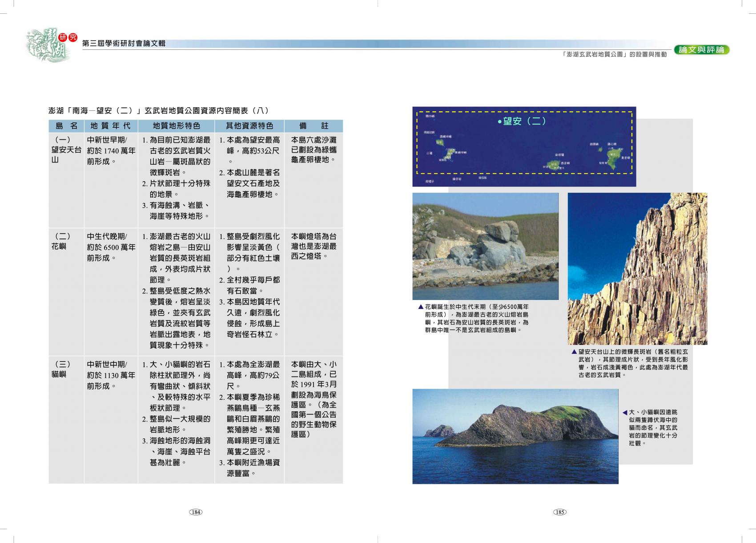Click the 地質地形特色 table column header
Image resolution: width=756 pixels, height=543 pixels.
tap(176, 126)
